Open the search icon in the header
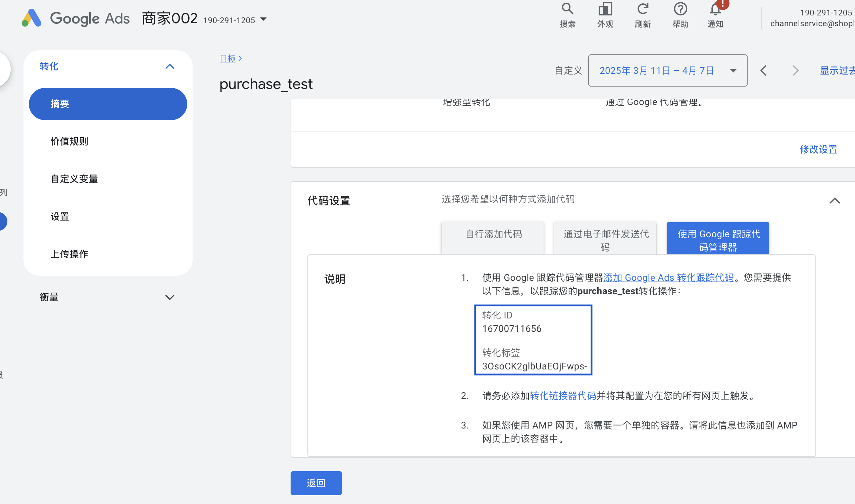 pos(567,9)
